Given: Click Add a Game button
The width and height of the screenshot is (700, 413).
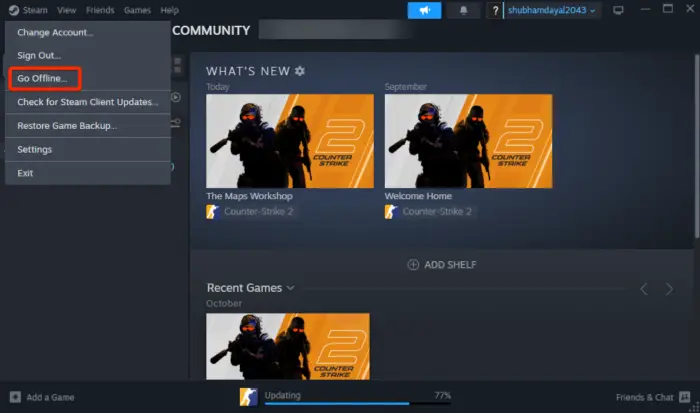Looking at the screenshot, I should [x=42, y=397].
